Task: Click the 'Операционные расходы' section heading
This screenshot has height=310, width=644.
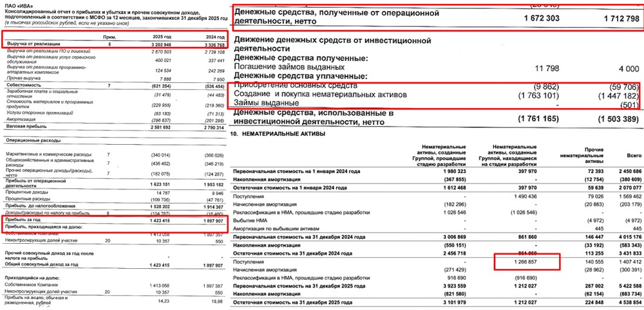Action: point(32,140)
